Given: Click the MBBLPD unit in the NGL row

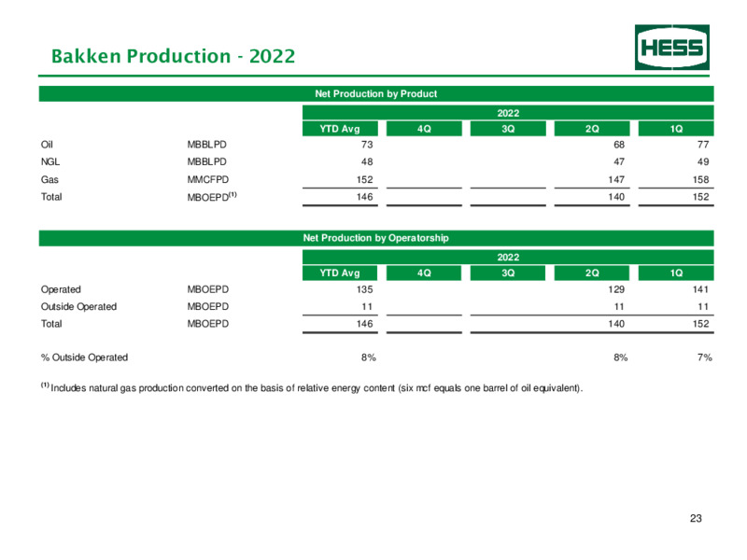Looking at the screenshot, I should click(x=206, y=161).
